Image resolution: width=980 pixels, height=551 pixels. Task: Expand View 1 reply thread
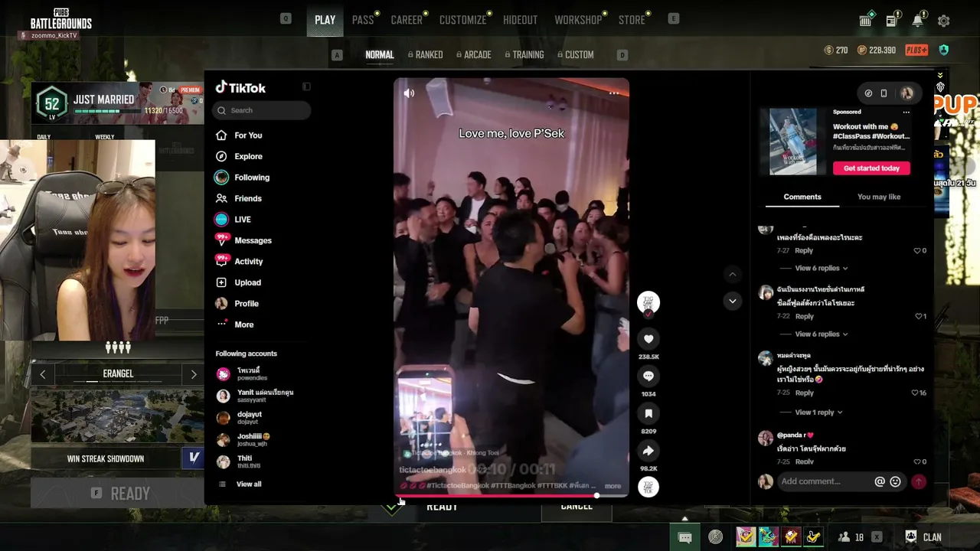[818, 412]
